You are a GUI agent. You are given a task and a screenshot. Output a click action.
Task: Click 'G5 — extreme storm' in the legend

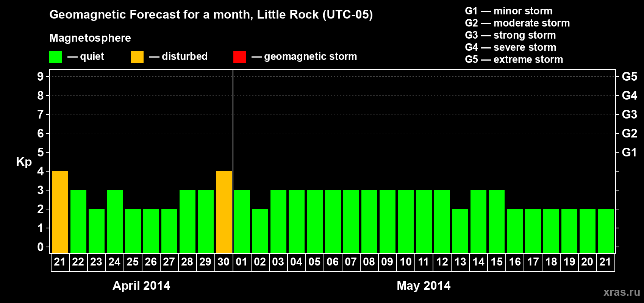point(514,59)
